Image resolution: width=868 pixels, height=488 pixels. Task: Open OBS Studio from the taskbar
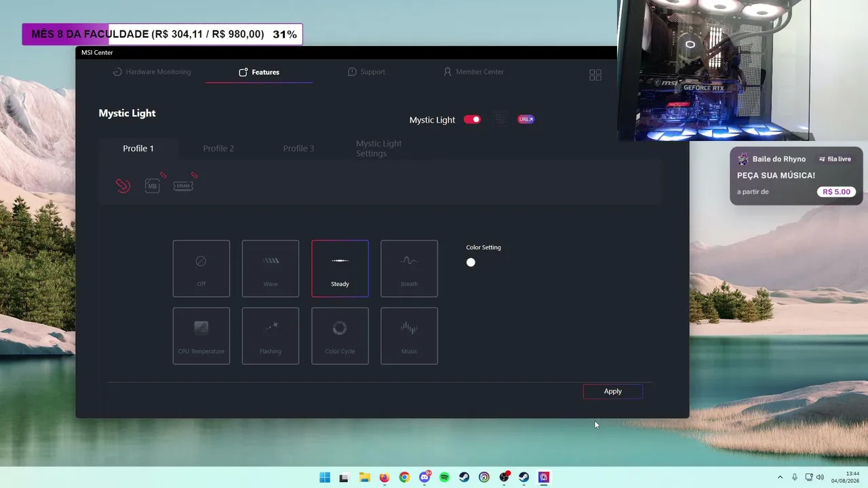pos(504,477)
